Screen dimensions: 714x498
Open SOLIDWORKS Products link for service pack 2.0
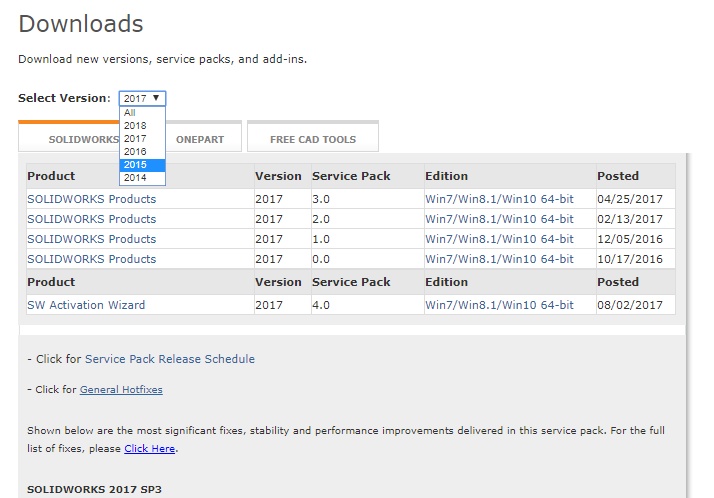click(92, 219)
